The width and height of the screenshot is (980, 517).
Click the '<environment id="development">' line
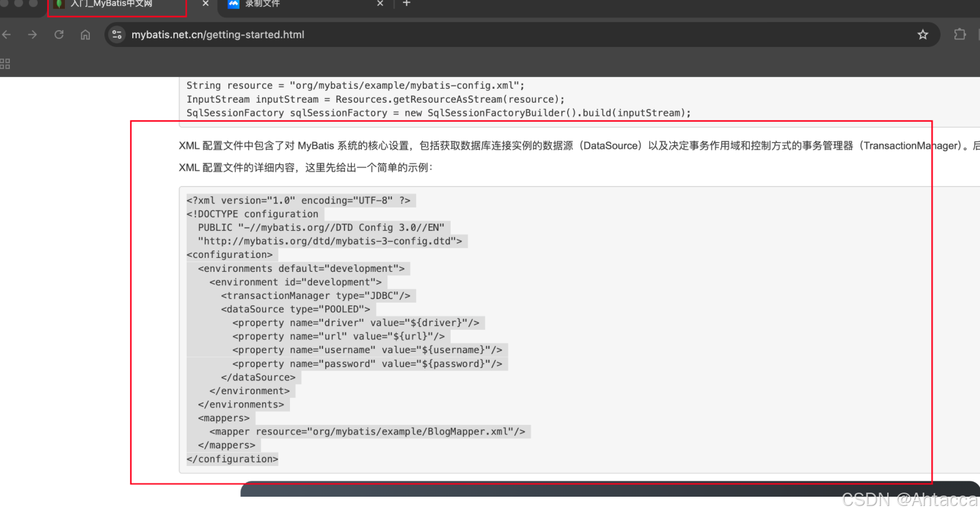point(296,282)
